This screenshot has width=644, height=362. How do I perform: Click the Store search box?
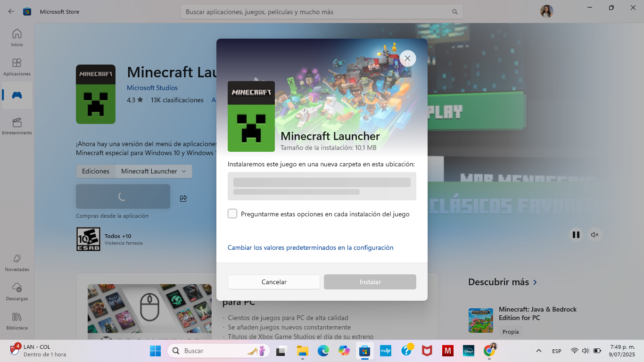click(x=322, y=12)
